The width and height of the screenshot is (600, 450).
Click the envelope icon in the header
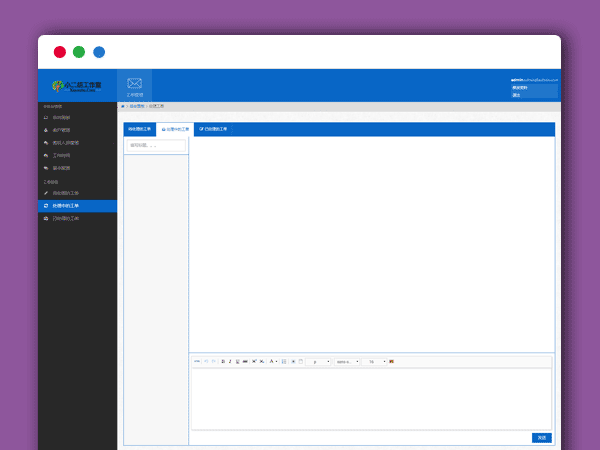[134, 84]
